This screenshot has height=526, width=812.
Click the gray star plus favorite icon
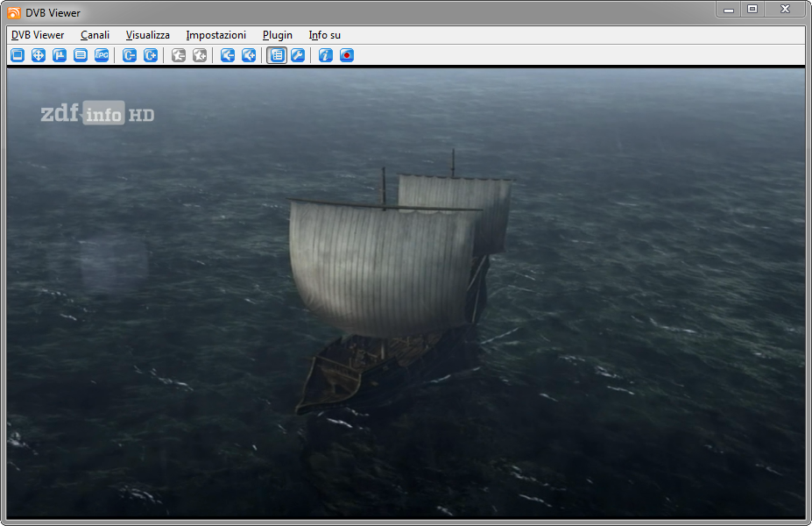tap(200, 55)
